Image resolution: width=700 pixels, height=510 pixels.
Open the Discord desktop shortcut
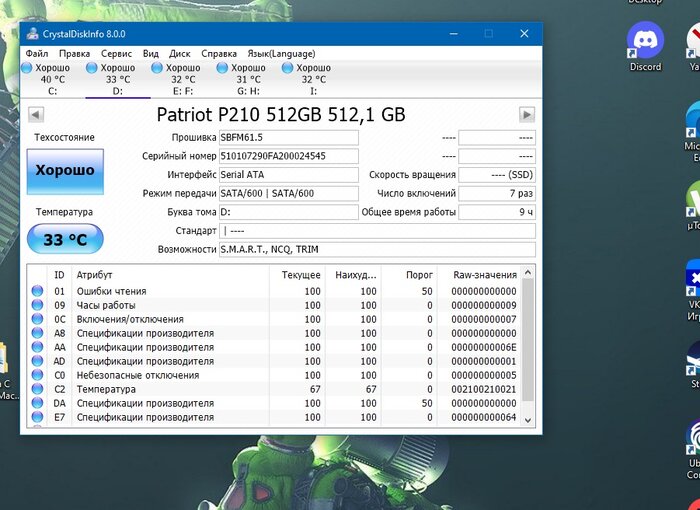pyautogui.click(x=645, y=46)
